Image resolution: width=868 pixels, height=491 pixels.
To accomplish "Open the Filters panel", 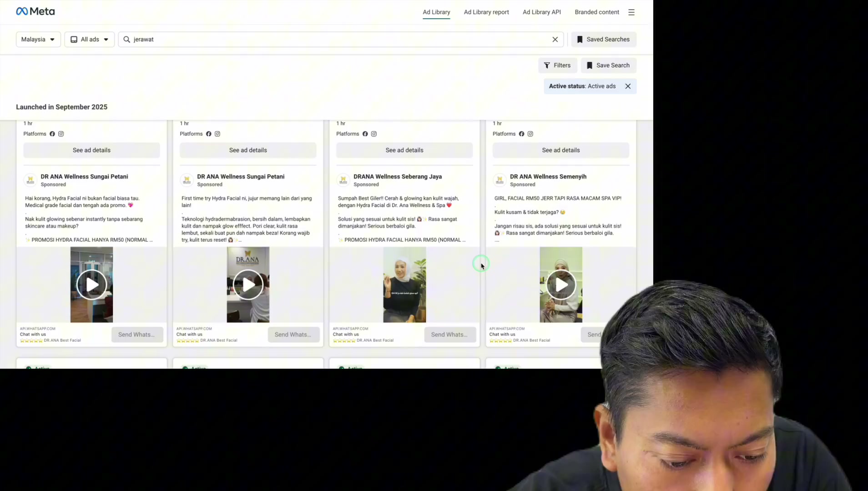I will point(557,65).
